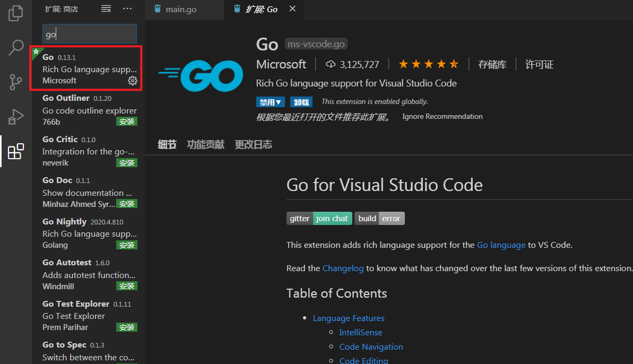Install the Go Nightly extension
This screenshot has width=633, height=364.
pyautogui.click(x=127, y=245)
